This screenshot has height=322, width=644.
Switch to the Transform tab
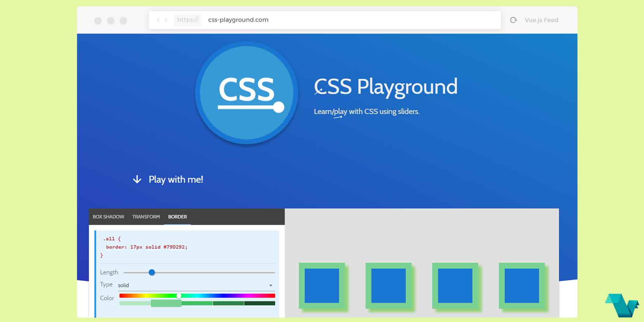(x=146, y=217)
